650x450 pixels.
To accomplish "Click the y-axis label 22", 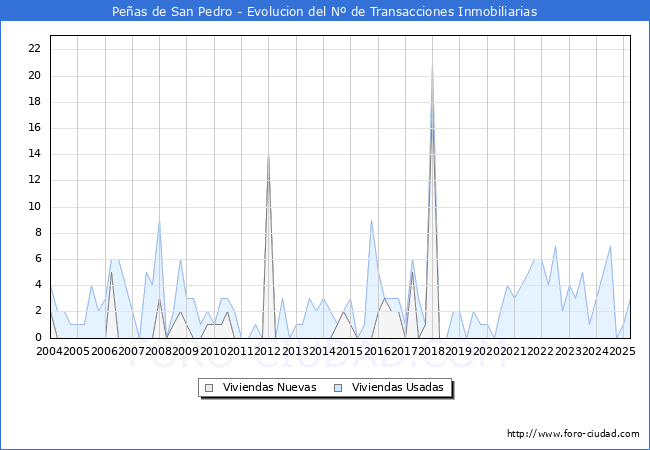I will (x=34, y=48).
